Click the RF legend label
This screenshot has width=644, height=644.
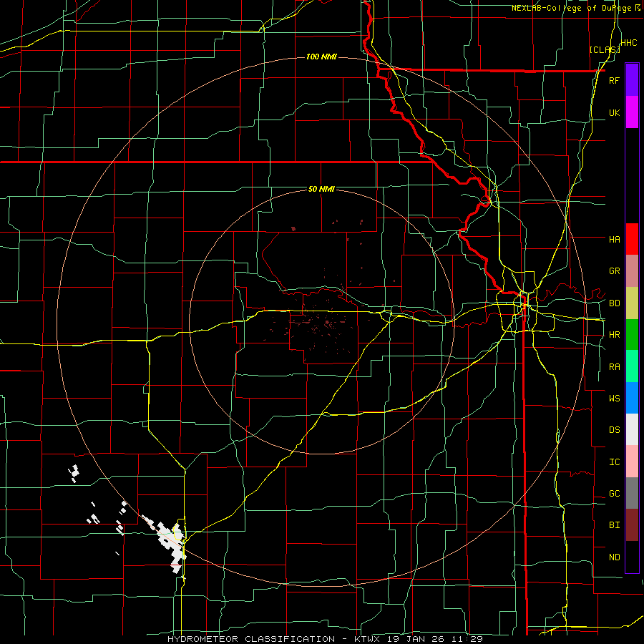tap(614, 80)
